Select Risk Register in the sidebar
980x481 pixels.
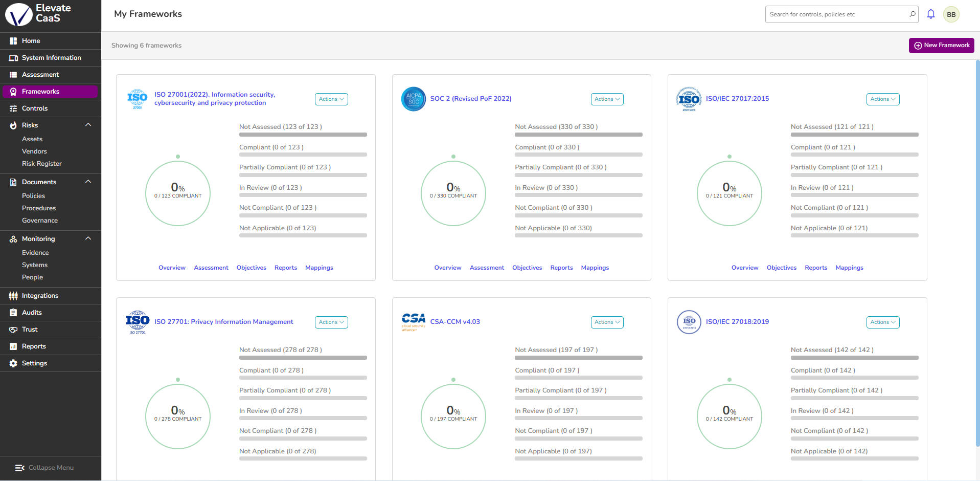pos(42,164)
